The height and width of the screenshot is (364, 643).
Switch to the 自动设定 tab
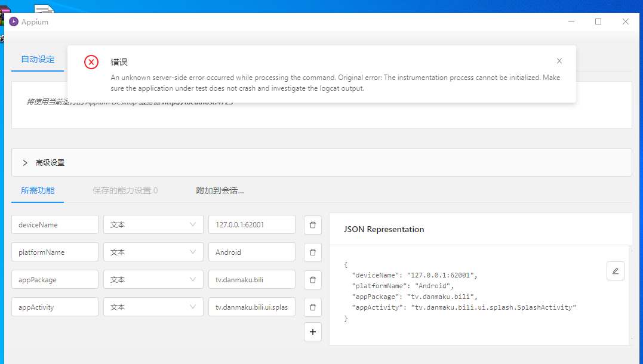pyautogui.click(x=38, y=60)
